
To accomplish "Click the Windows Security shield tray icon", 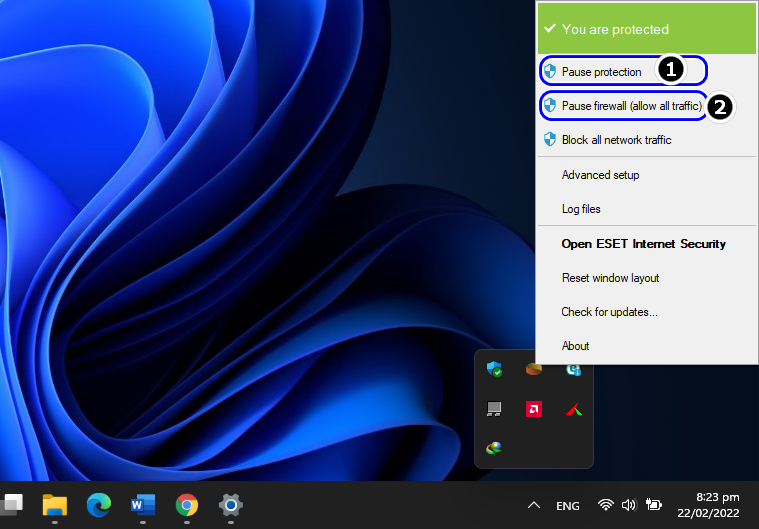I will point(494,369).
